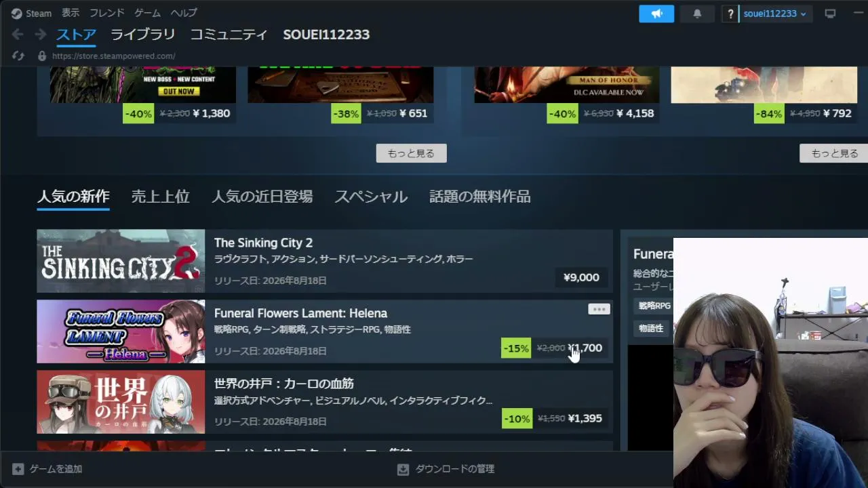Click the ¥9,000 price of Sinking City 2
868x488 pixels.
581,277
